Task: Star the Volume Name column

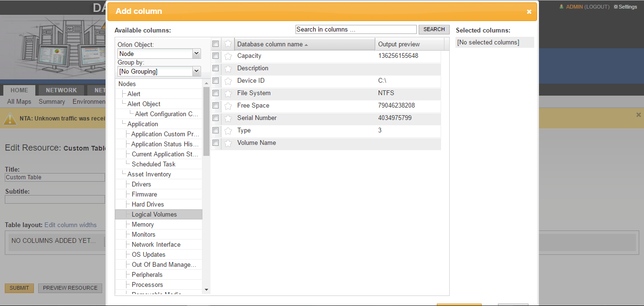Action: 228,143
